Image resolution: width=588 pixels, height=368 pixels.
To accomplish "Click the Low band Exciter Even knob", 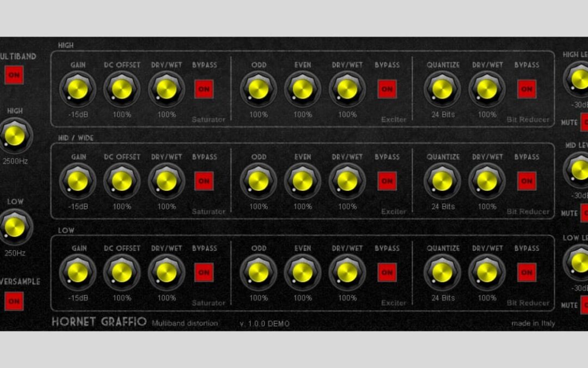I will coord(303,273).
